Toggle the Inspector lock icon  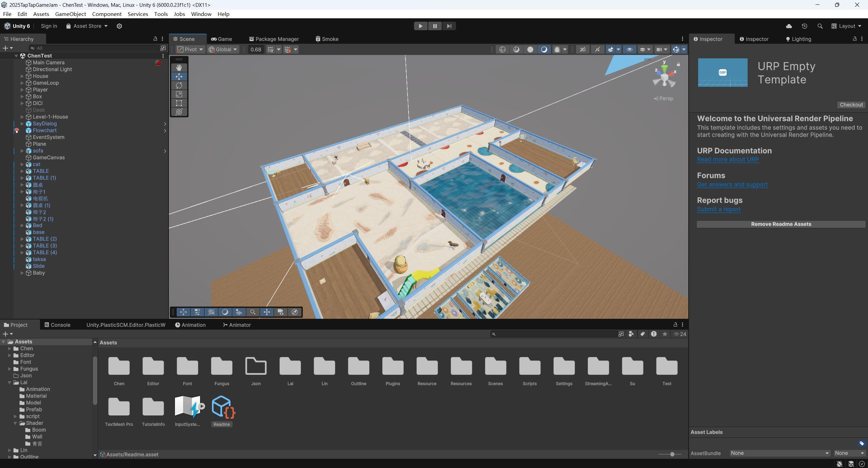(x=854, y=39)
